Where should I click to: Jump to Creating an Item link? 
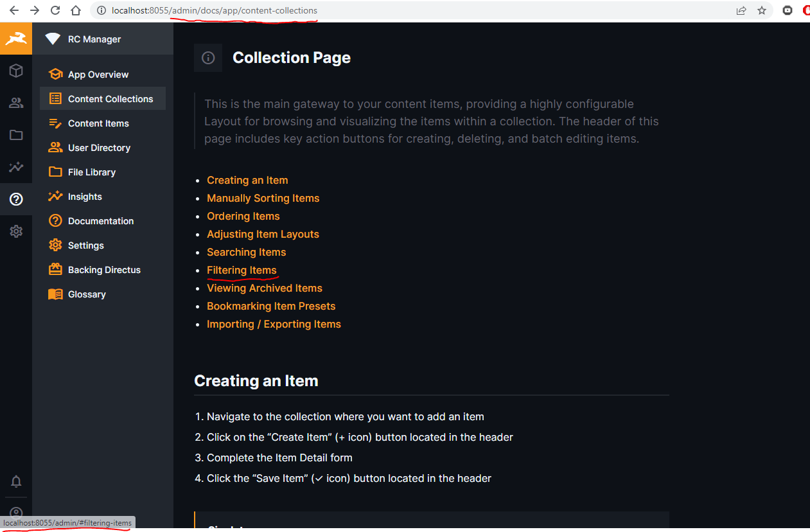(247, 181)
